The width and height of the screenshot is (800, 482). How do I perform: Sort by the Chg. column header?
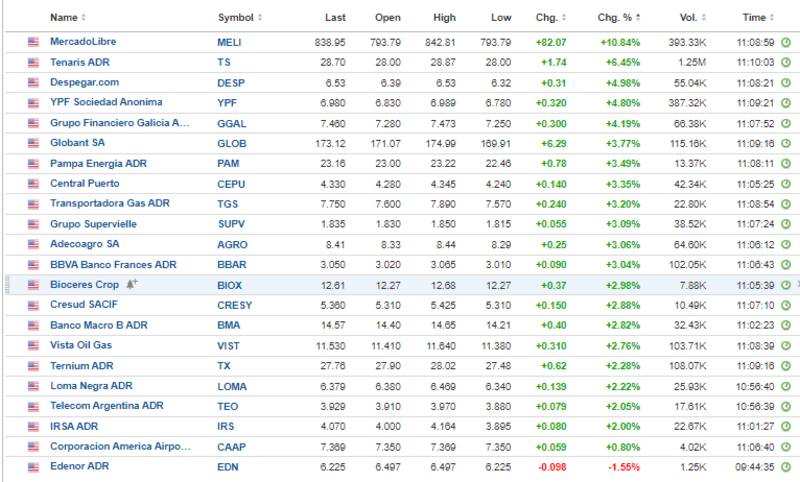(x=550, y=18)
